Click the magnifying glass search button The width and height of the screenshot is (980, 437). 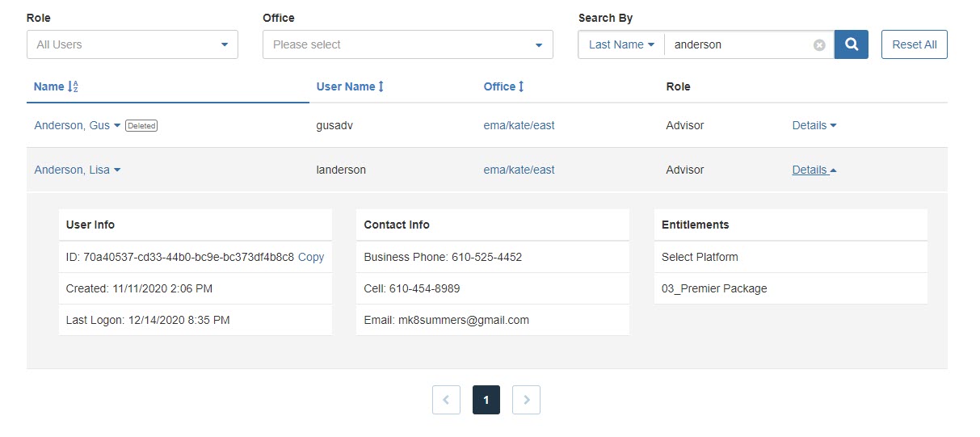[x=851, y=44]
